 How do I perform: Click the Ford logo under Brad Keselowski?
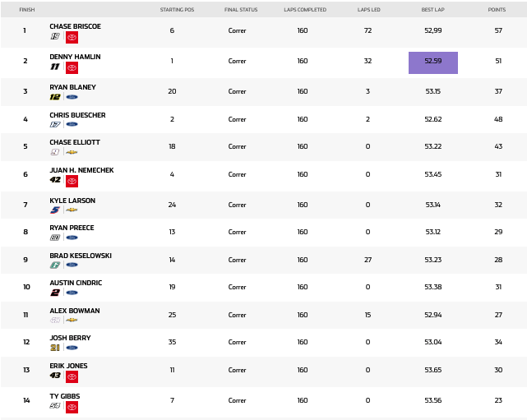click(x=72, y=265)
